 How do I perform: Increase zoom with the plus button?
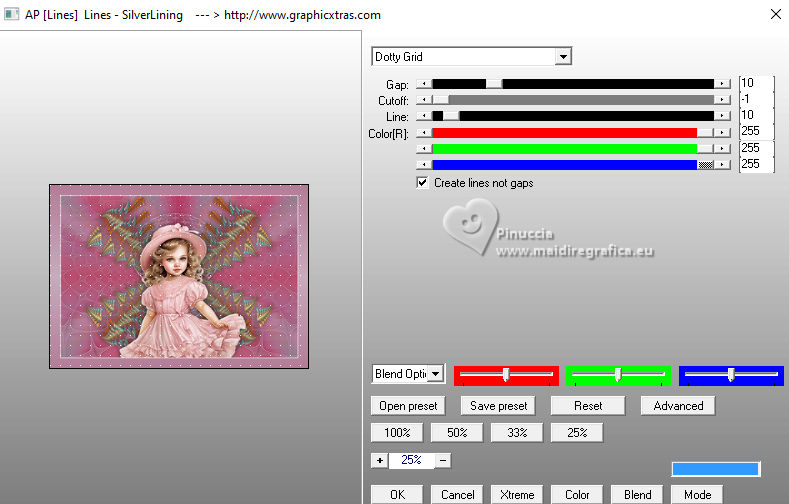tap(380, 460)
